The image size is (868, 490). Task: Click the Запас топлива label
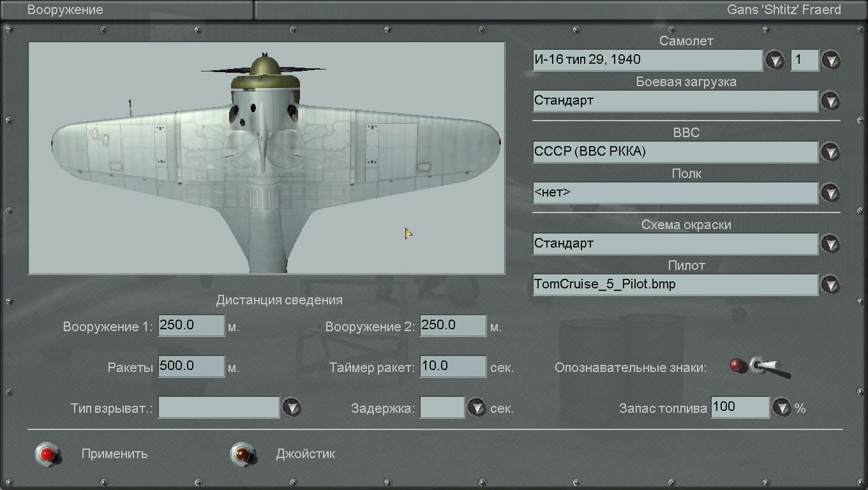point(663,408)
